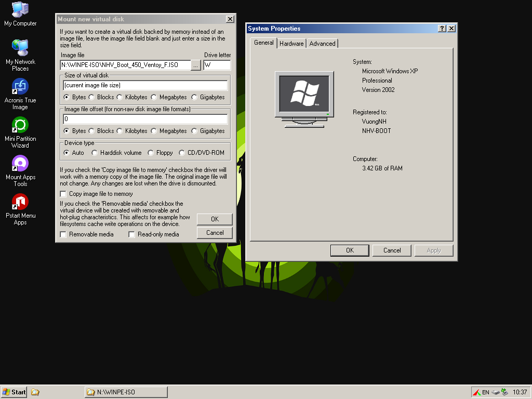The width and height of the screenshot is (532, 399).
Task: Select Blocks for virtual disk size
Action: 101,97
